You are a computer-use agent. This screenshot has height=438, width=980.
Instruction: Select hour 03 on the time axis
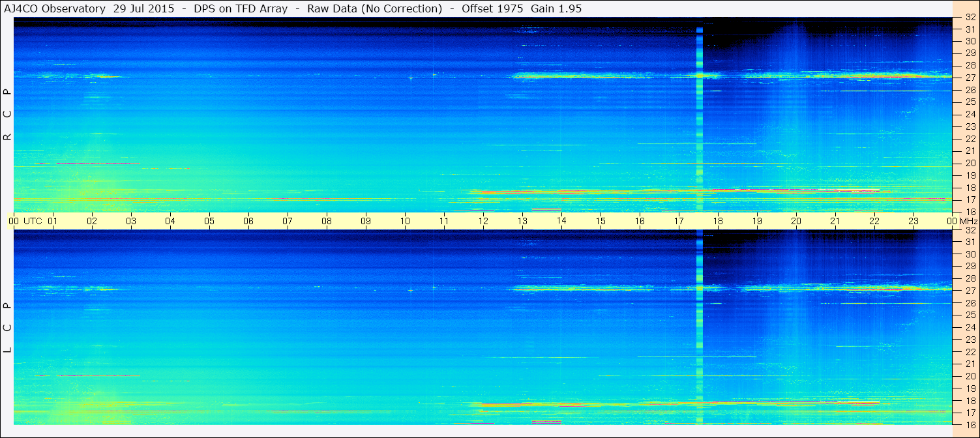(131, 221)
